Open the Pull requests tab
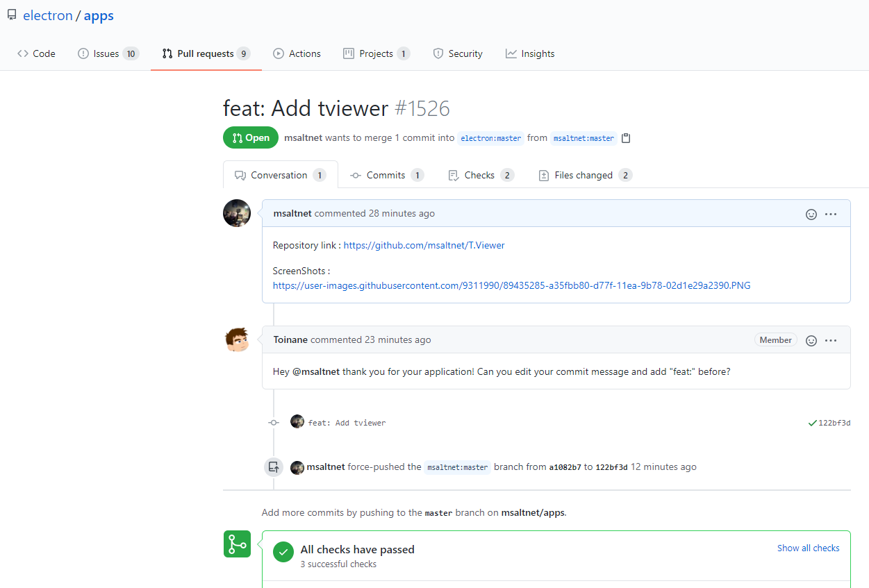Image resolution: width=869 pixels, height=588 pixels. click(206, 53)
